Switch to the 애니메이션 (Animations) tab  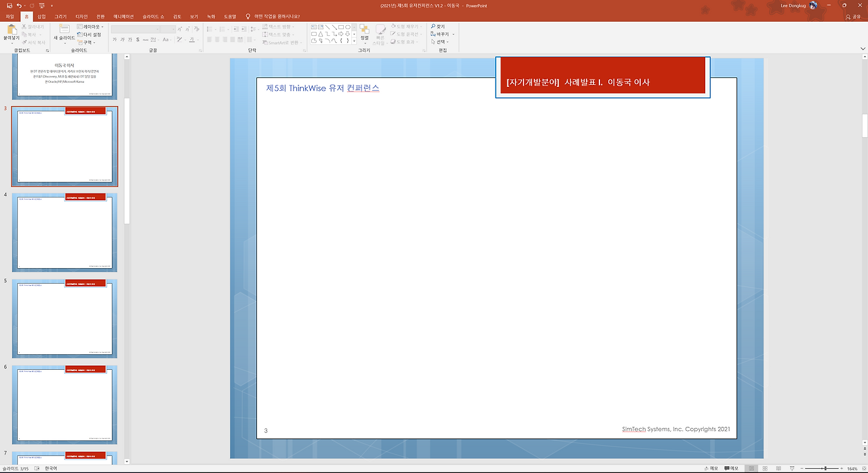click(x=123, y=16)
